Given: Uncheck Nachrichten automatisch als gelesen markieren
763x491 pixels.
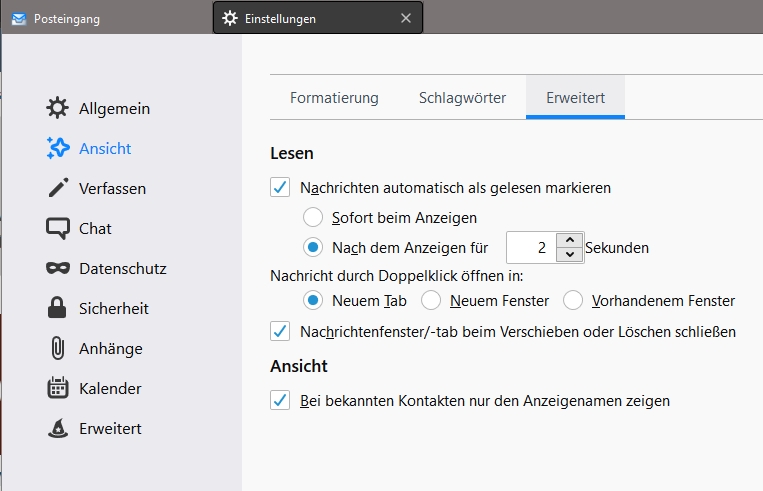Looking at the screenshot, I should coord(280,187).
